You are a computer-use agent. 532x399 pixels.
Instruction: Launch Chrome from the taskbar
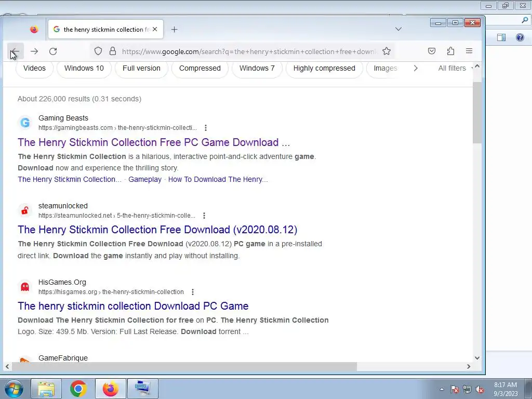(x=78, y=389)
